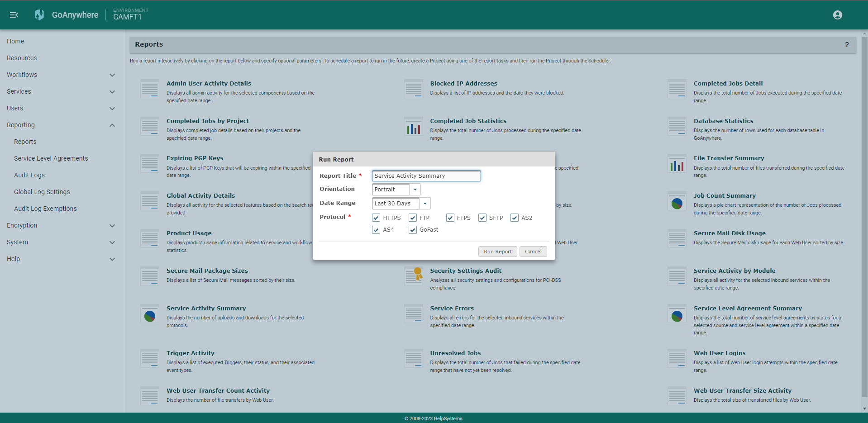Click the Service Errors report icon
868x423 pixels.
point(413,314)
